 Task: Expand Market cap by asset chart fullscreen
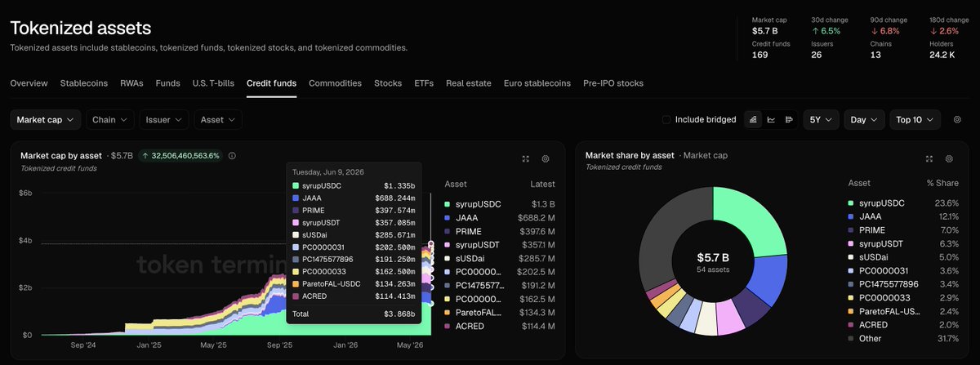[x=526, y=158]
